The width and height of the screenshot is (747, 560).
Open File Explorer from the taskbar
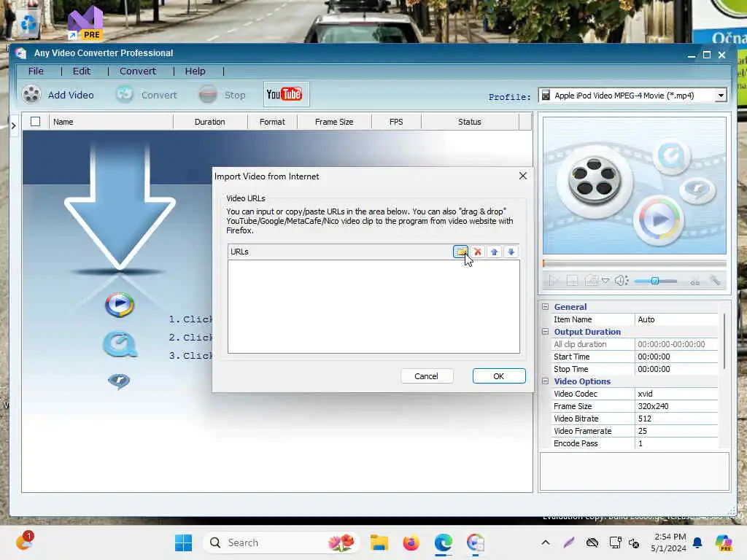tap(379, 542)
